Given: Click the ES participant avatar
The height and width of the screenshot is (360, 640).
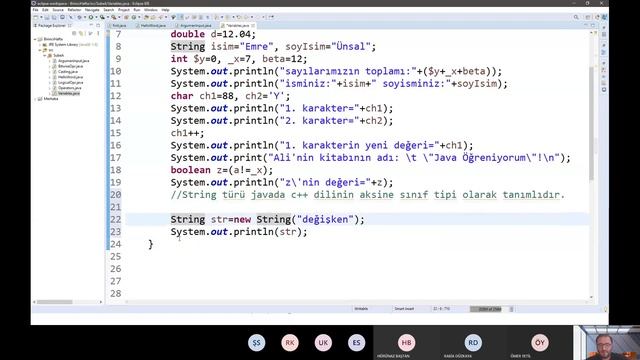Looking at the screenshot, I should (356, 342).
